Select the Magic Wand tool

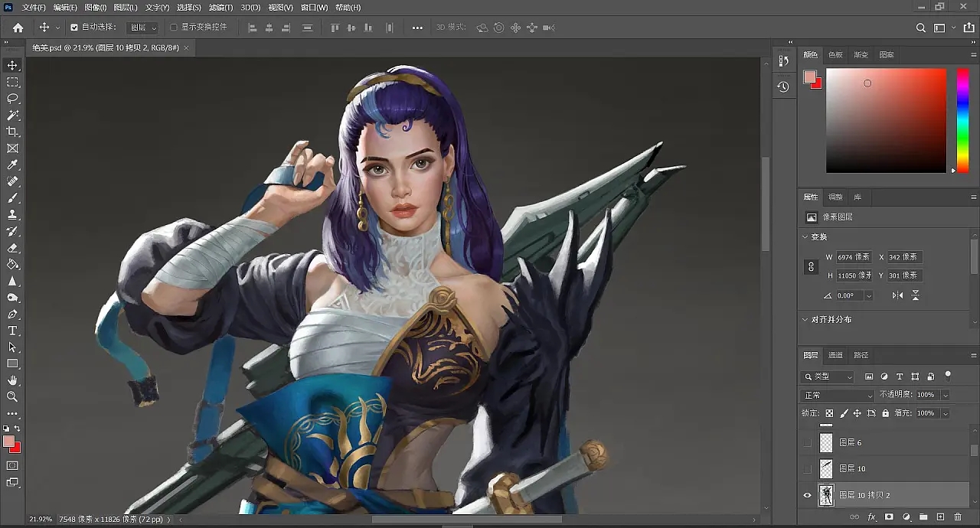pos(12,116)
